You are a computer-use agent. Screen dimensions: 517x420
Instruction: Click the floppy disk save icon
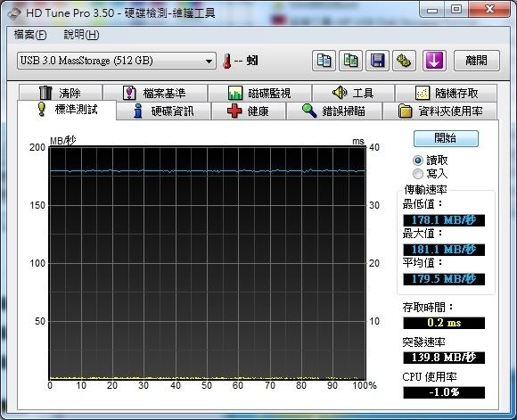(378, 61)
